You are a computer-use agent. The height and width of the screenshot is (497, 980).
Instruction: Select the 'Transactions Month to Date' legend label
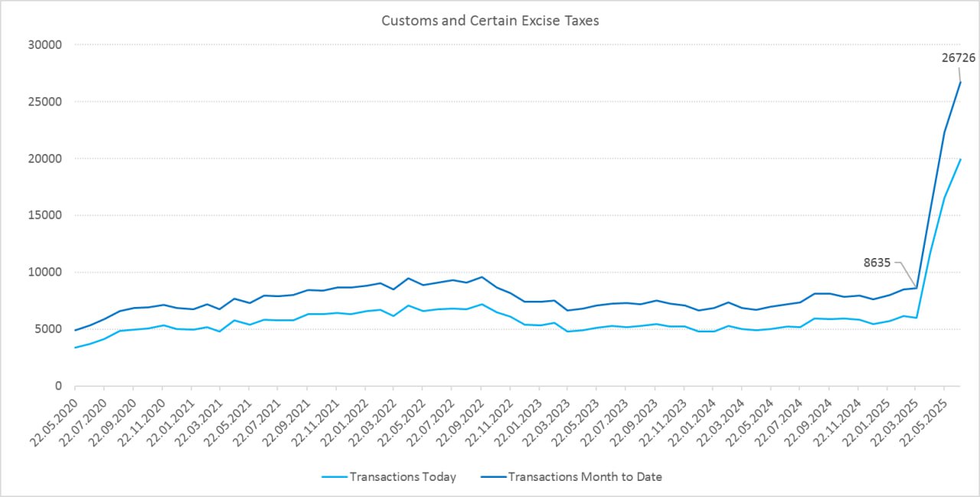585,477
